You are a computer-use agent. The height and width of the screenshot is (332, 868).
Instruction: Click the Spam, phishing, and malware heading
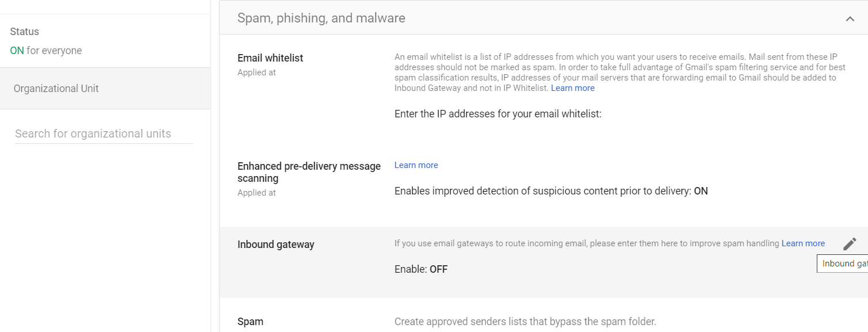tap(321, 18)
